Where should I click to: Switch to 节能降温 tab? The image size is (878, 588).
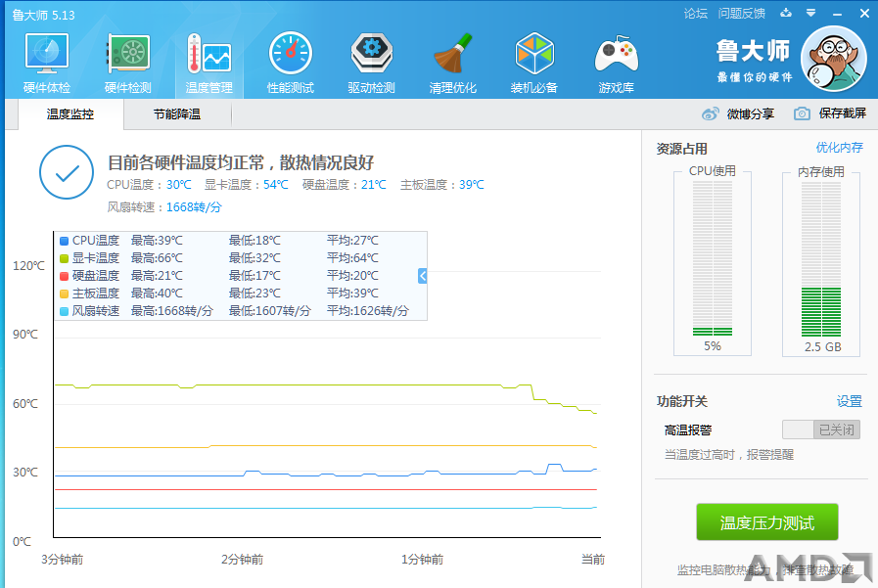(177, 114)
